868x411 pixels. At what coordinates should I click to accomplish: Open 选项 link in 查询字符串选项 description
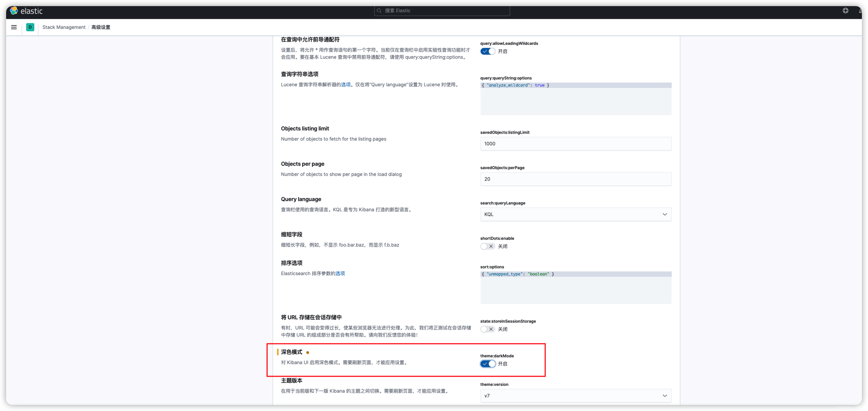point(346,85)
